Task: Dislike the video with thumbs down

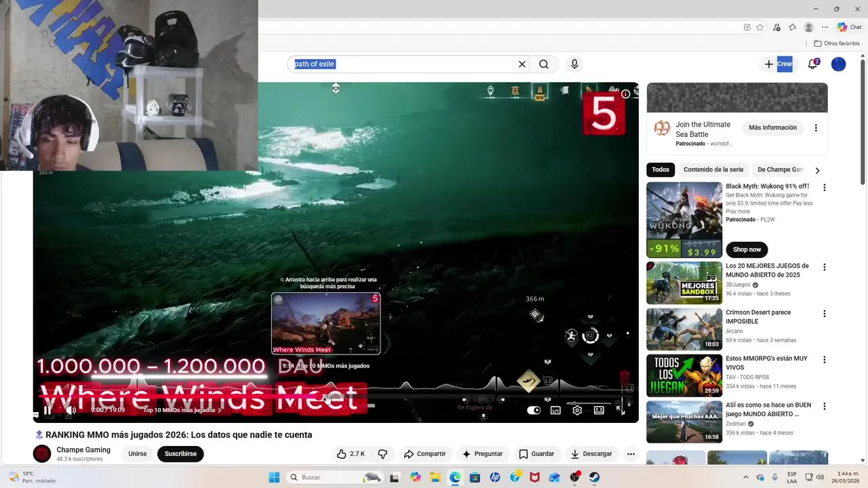Action: tap(382, 454)
